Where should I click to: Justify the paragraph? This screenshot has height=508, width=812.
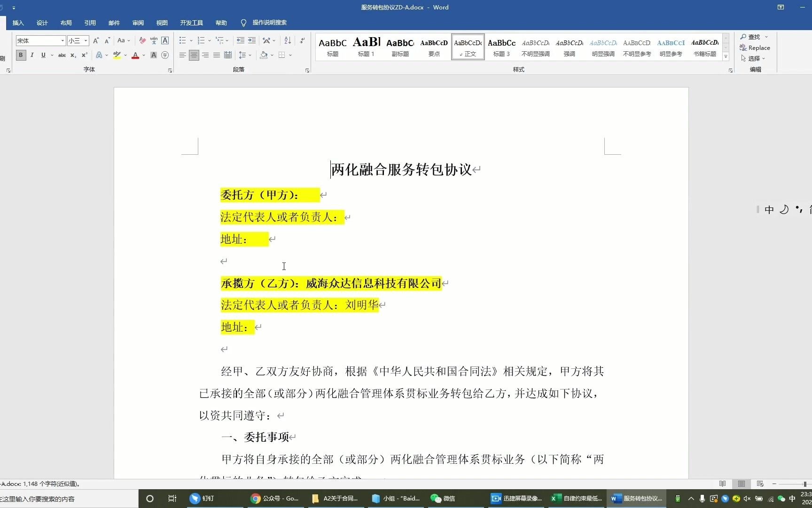tap(217, 55)
